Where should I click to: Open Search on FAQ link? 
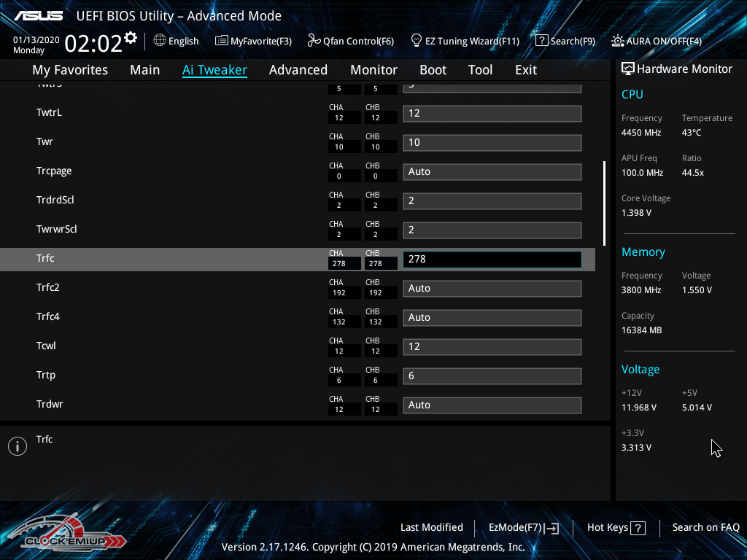(x=705, y=527)
